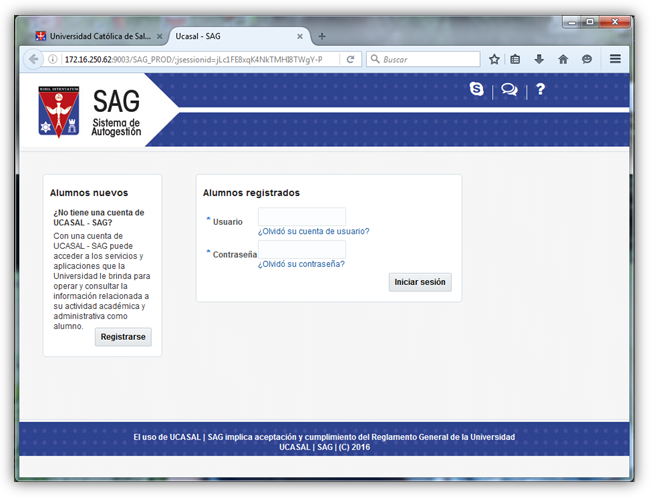Close the Universidad Católica de Sal... tab
Viewport: 651px width, 498px height.
click(159, 37)
